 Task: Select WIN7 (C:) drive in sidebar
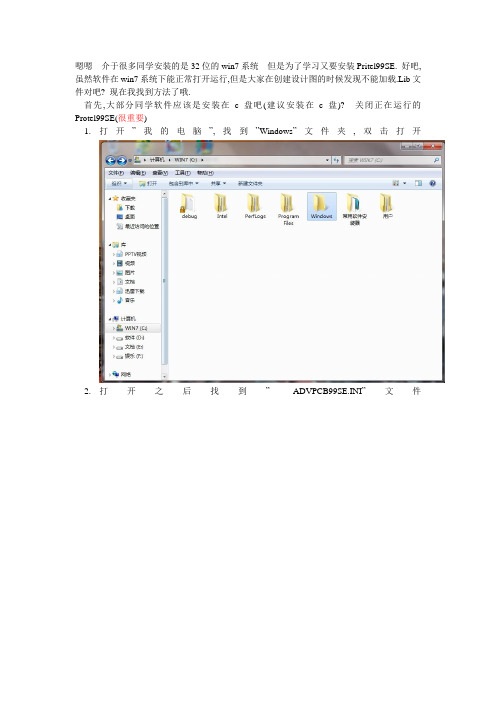point(132,328)
